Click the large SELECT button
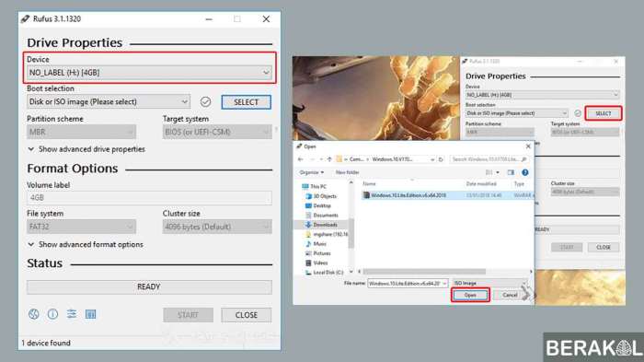Screen dimensions: 644x362 246,102
